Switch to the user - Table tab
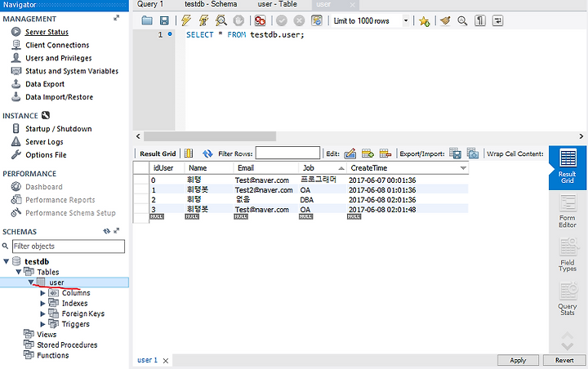The image size is (588, 369). [x=277, y=4]
